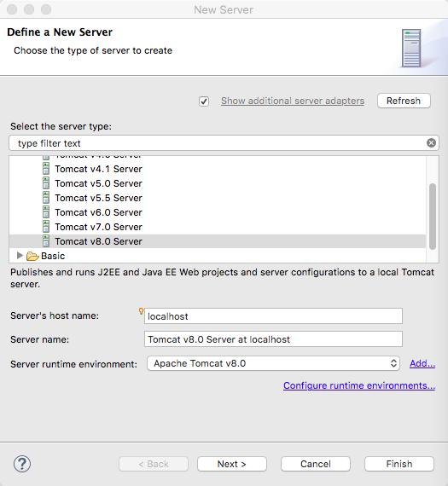Viewport: 448px width, 486px height.
Task: Open Show additional server adapters link
Action: pyautogui.click(x=293, y=101)
